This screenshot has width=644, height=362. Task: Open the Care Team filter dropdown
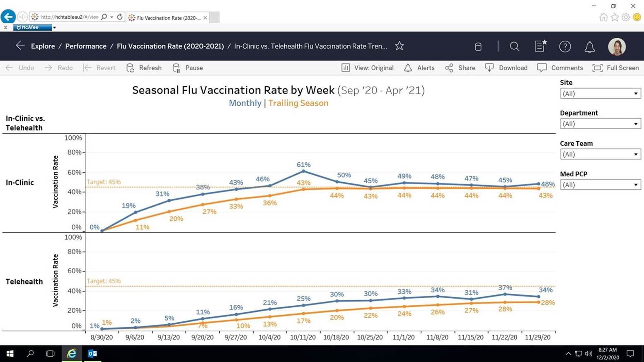(x=600, y=154)
